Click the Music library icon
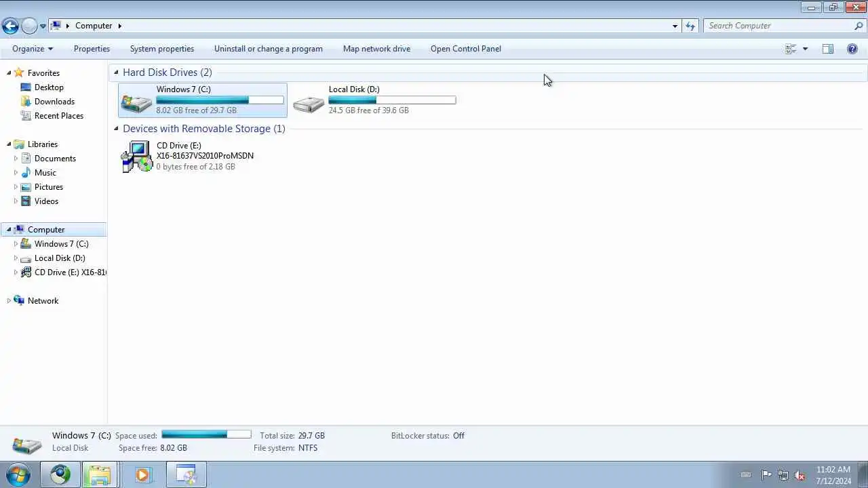Screen dimensions: 868x488 [26, 173]
